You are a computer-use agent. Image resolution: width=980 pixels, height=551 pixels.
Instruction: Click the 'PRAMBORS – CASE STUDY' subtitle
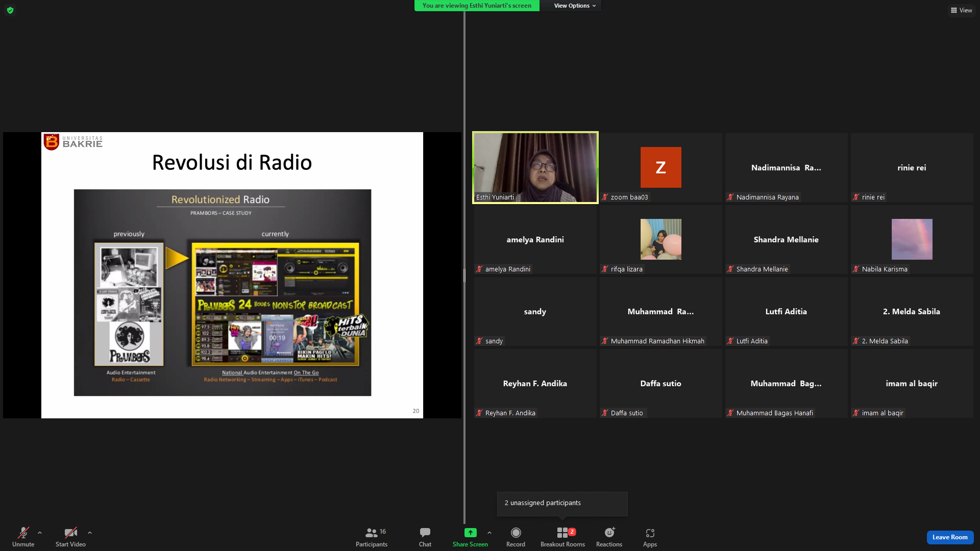[x=221, y=213]
